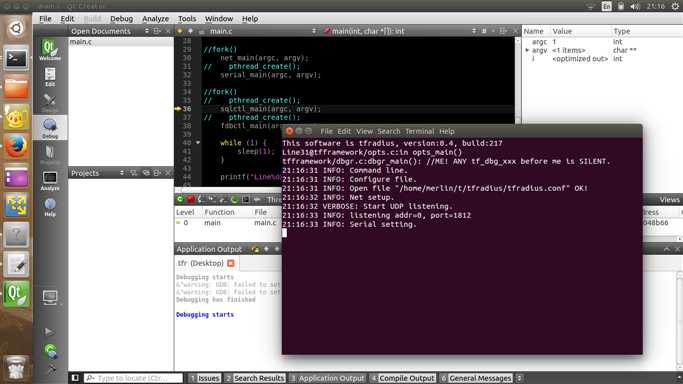The width and height of the screenshot is (683, 384).
Task: Open the Projects panel dropdown
Action: [122, 173]
